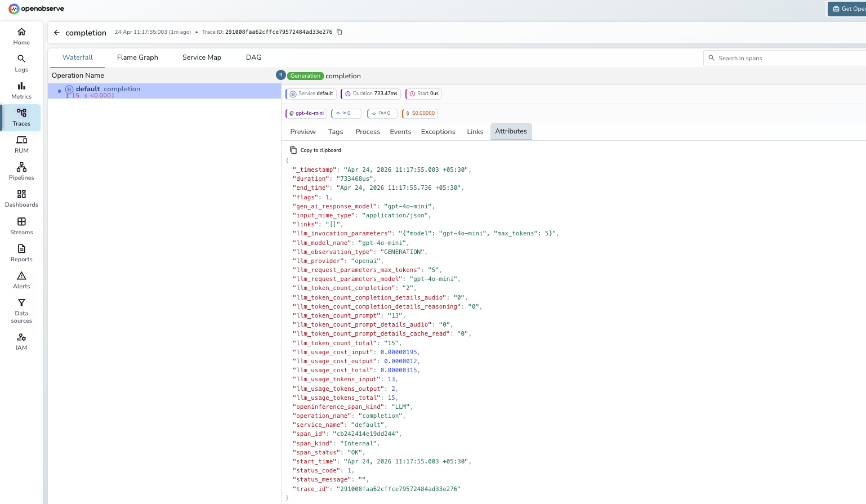
Task: Click Copy to clipboard for span attributes
Action: coord(315,150)
